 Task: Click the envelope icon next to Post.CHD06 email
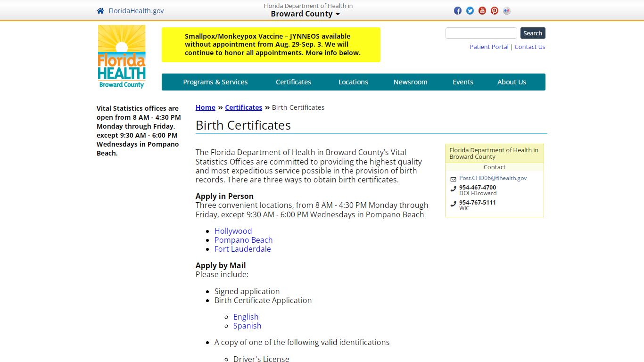(x=453, y=179)
